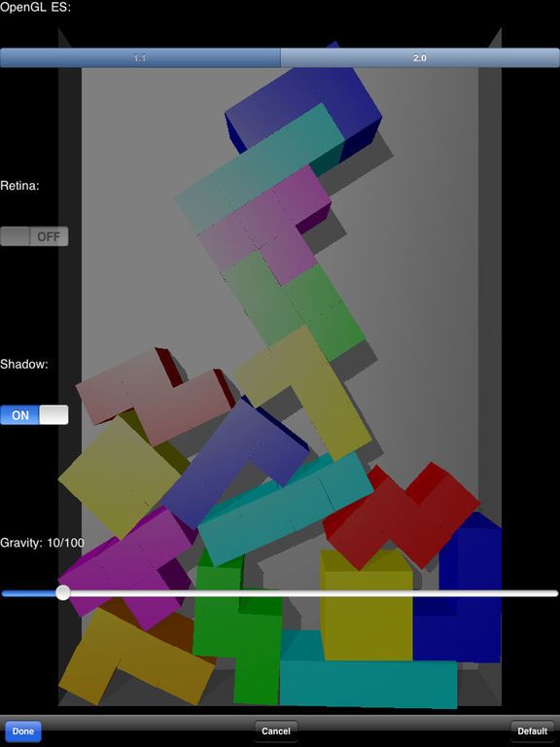Tap the Default button

click(533, 731)
